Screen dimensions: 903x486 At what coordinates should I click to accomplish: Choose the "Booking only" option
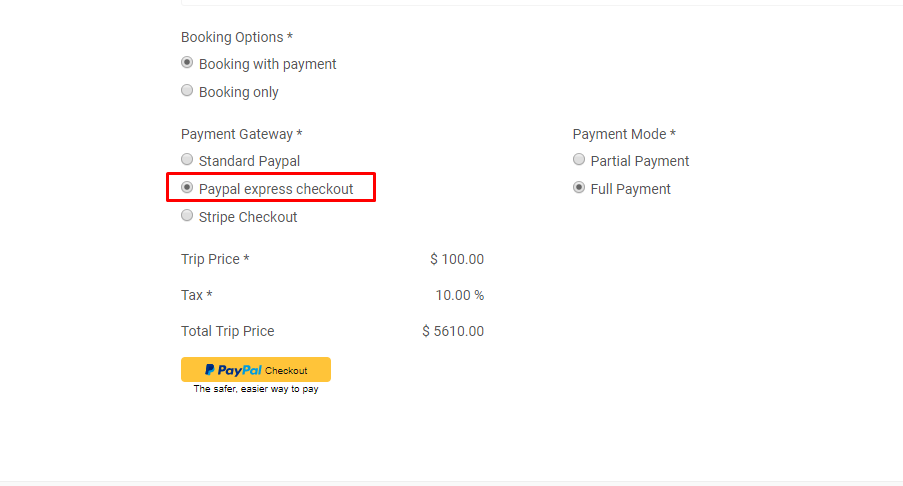tap(187, 91)
